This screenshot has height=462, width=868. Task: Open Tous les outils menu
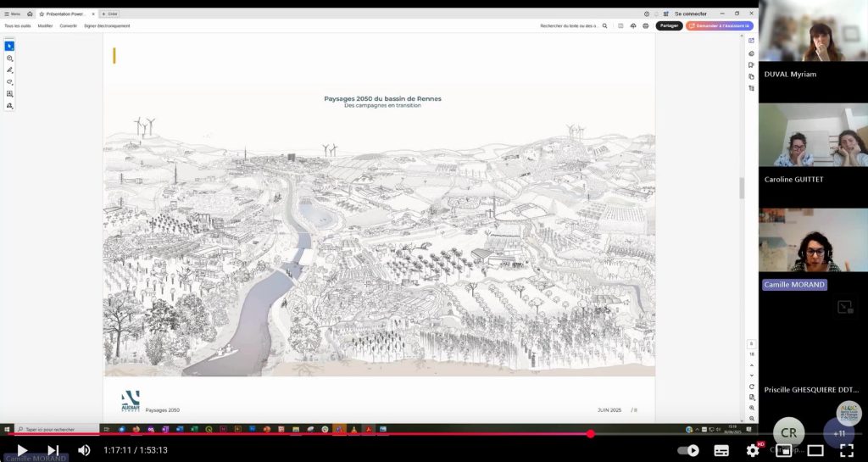(18, 26)
